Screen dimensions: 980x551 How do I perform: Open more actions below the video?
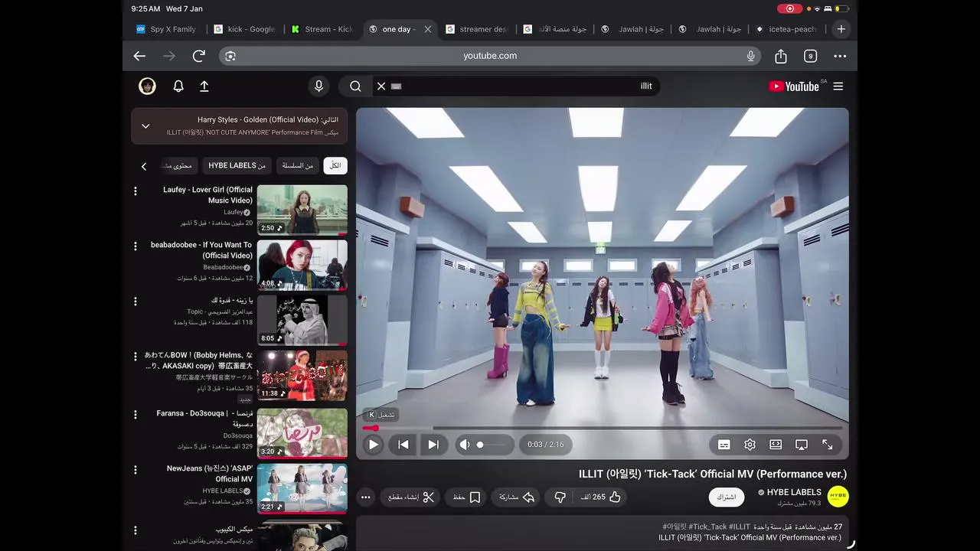tap(366, 497)
